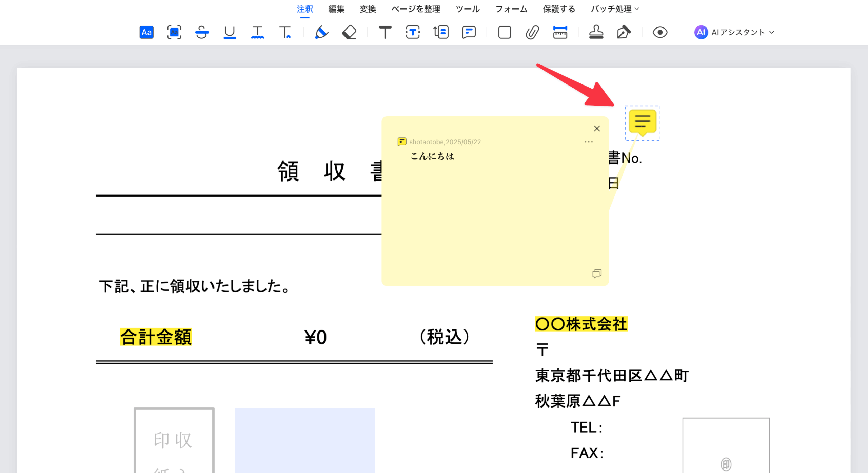Click the stamp tool icon
This screenshot has height=473, width=868.
pos(596,32)
